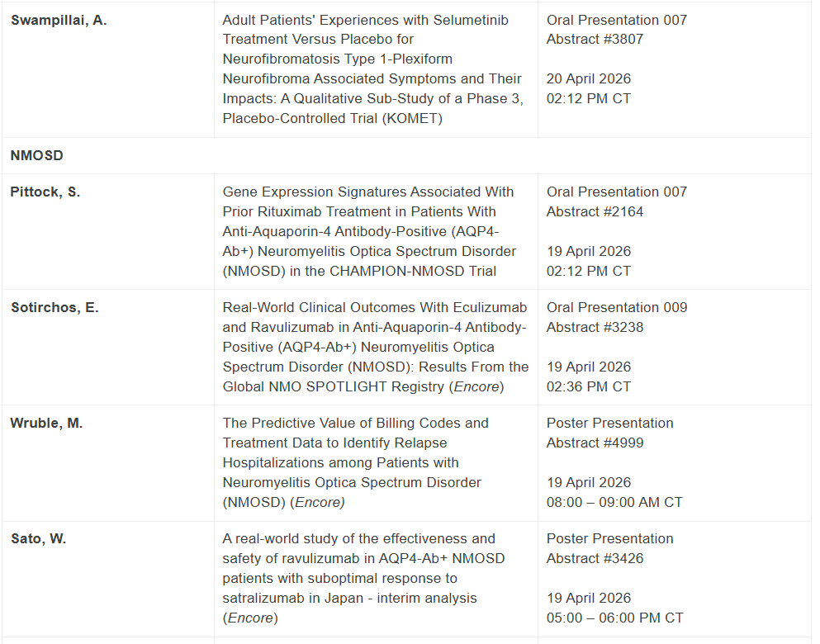The image size is (820, 644).
Task: Click Abstract #3238 text
Action: pos(595,327)
